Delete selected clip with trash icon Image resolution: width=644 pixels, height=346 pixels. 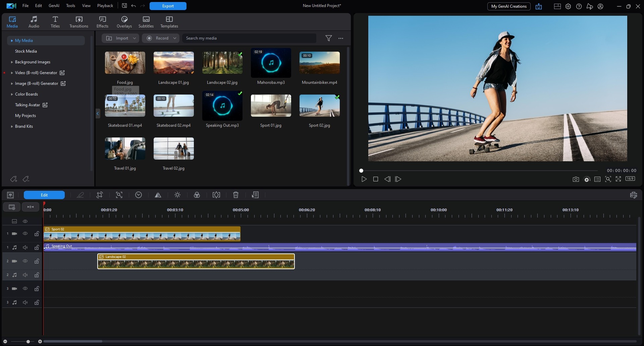point(236,195)
